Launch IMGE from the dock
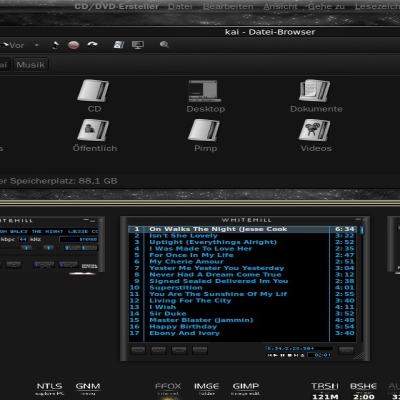Image resolution: width=400 pixels, height=400 pixels. tap(207, 389)
